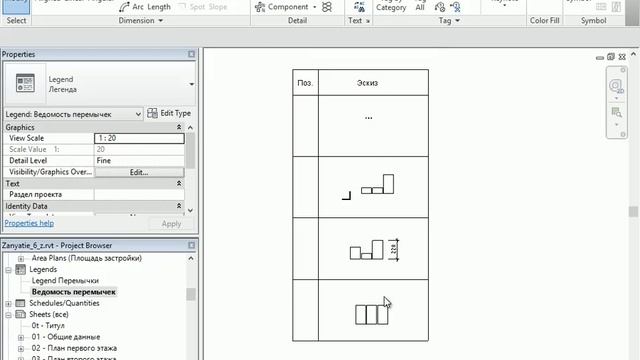Click the Edit Type icon
640x360 pixels.
click(x=152, y=113)
